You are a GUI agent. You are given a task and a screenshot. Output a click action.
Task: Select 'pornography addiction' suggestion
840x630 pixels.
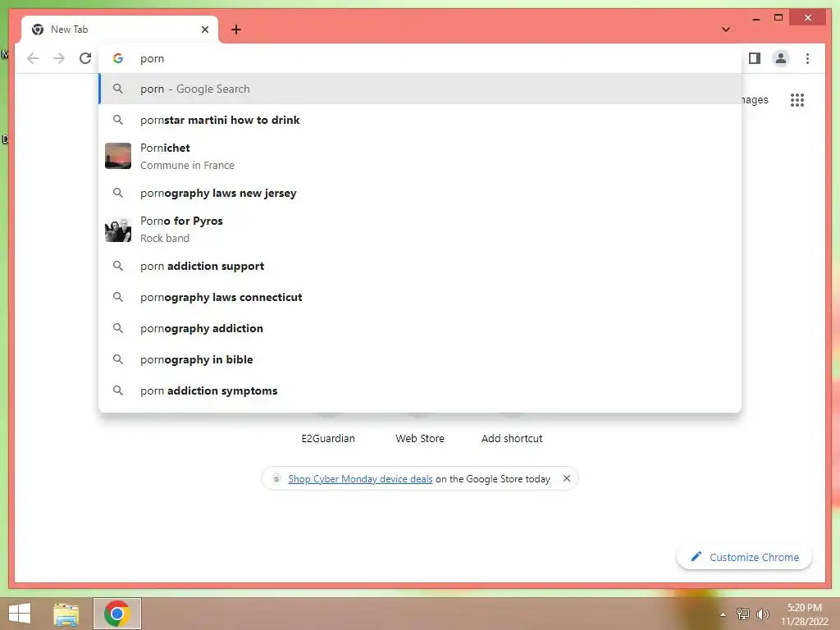(421, 328)
